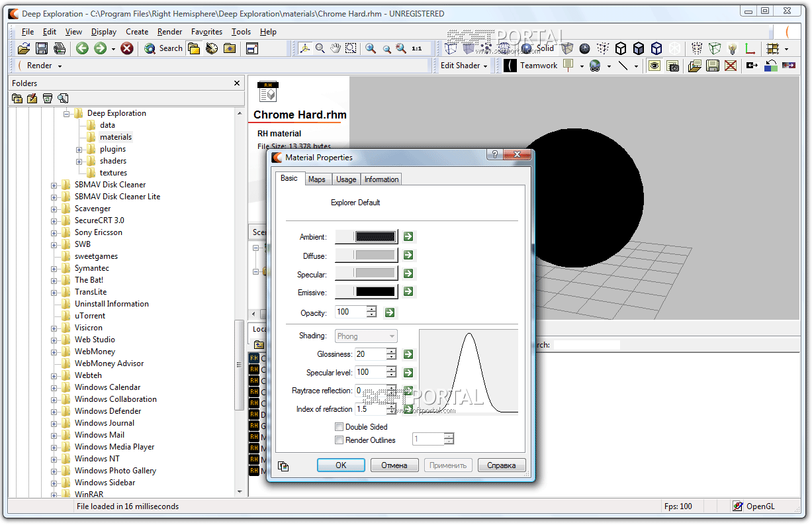812x525 pixels.
Task: Toggle the eye visibility icon
Action: 654,66
